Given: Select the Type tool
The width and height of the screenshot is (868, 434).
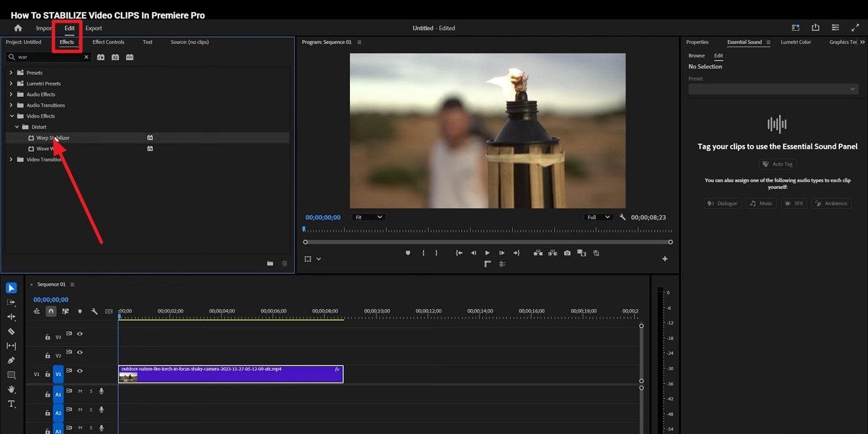Looking at the screenshot, I should (11, 404).
